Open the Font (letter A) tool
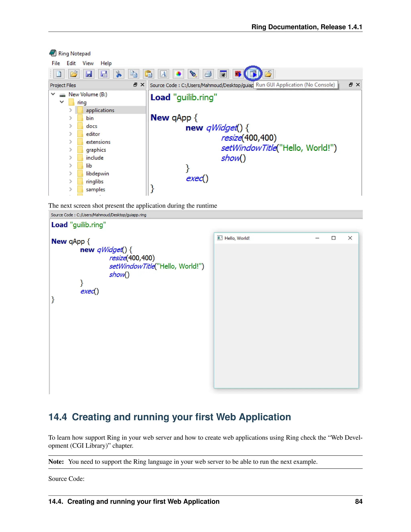The height and width of the screenshot is (532, 411). coord(163,74)
